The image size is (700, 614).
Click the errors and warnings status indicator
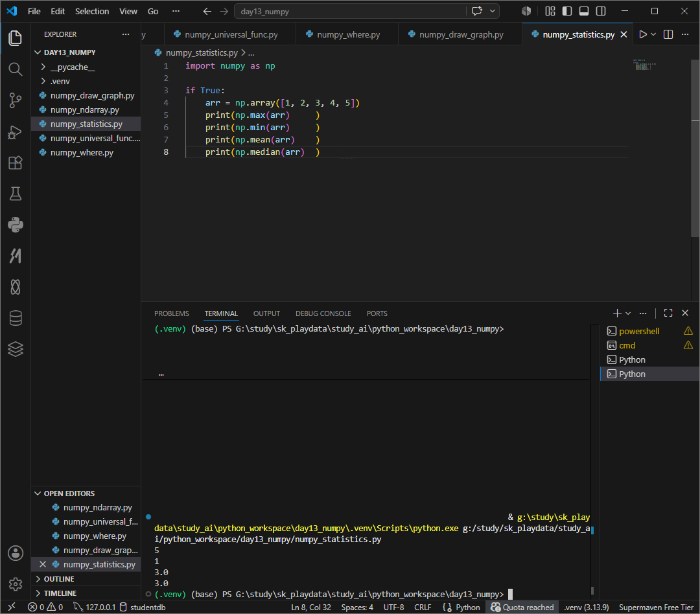click(45, 608)
